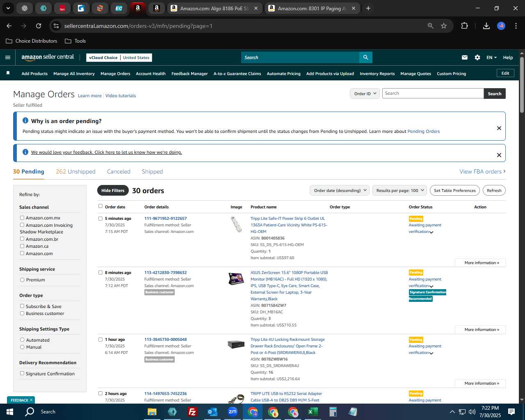
Task: Bookmark this page with the star icon
Action: [x=444, y=26]
